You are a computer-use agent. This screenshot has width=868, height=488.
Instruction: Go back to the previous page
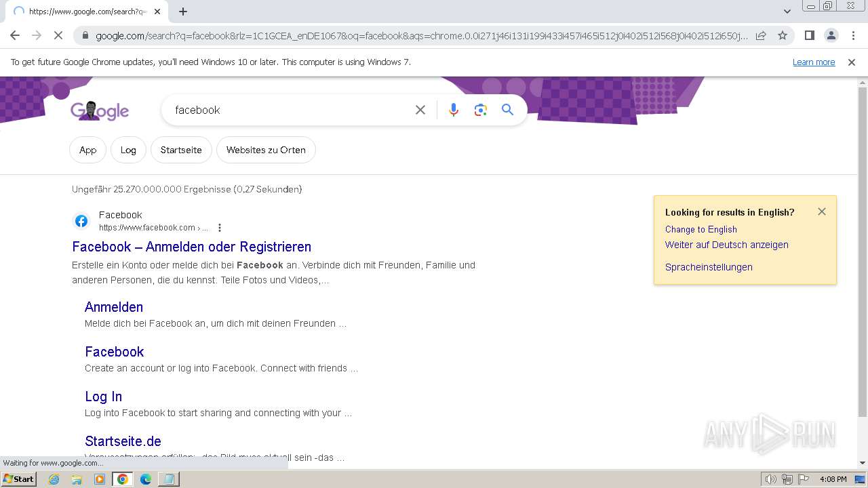tap(15, 35)
